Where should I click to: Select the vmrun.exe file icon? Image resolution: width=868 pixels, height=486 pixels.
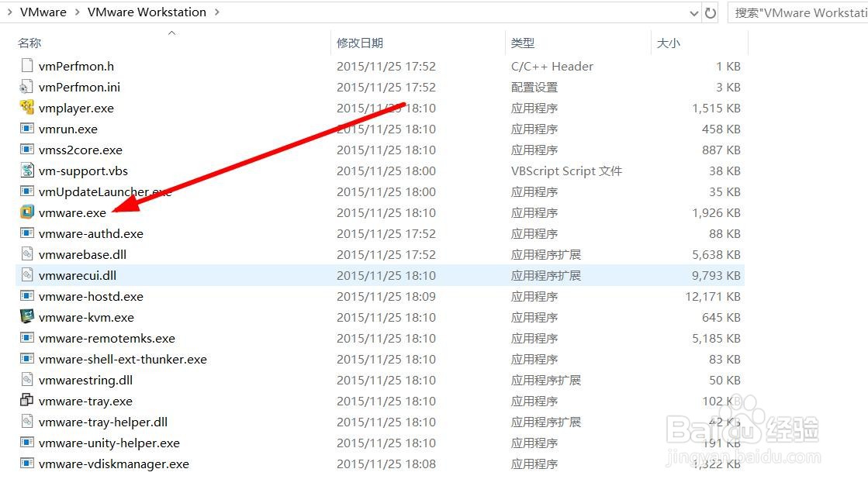tap(26, 128)
